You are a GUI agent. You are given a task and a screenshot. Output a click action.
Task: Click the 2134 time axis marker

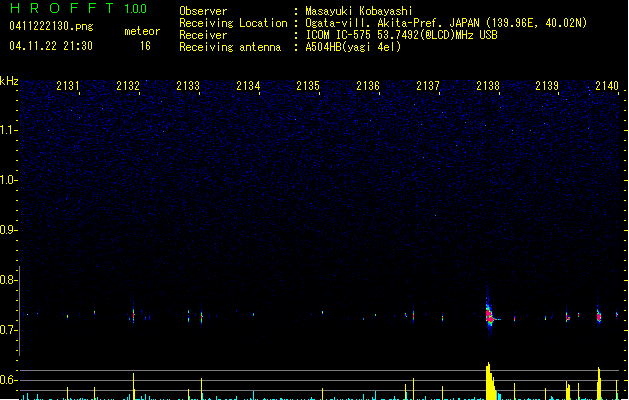(x=248, y=86)
